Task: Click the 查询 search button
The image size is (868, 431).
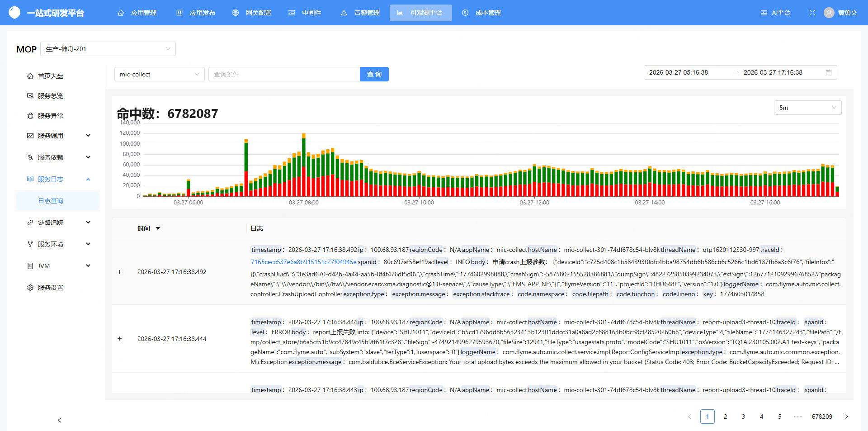Action: pos(374,74)
